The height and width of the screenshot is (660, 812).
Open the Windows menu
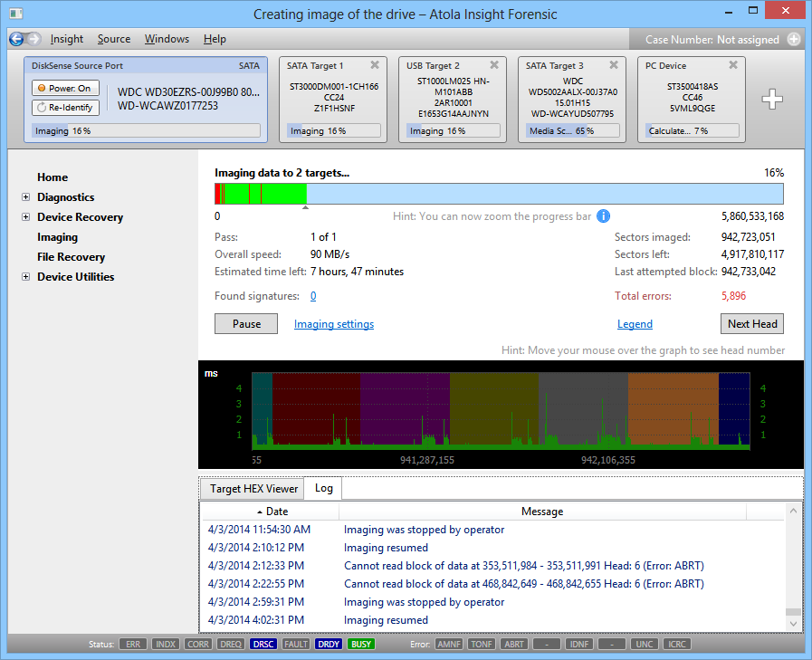[167, 39]
